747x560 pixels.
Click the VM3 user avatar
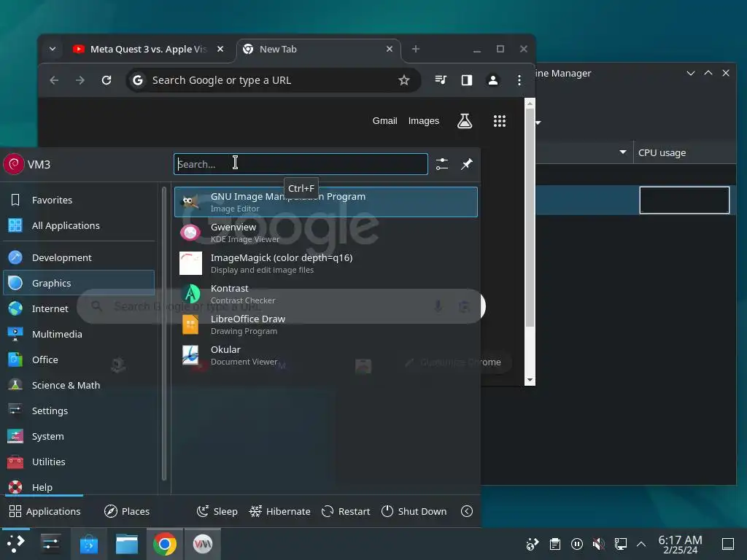click(14, 164)
